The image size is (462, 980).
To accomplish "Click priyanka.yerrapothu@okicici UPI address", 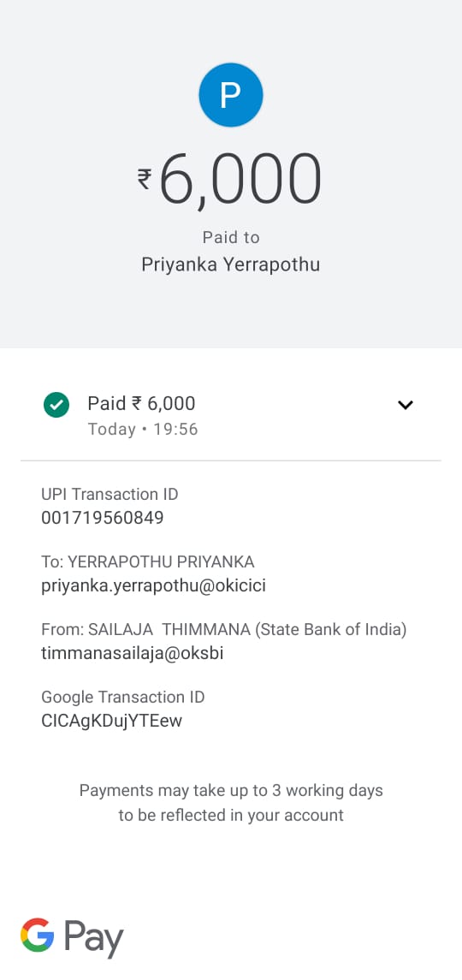I will [154, 586].
